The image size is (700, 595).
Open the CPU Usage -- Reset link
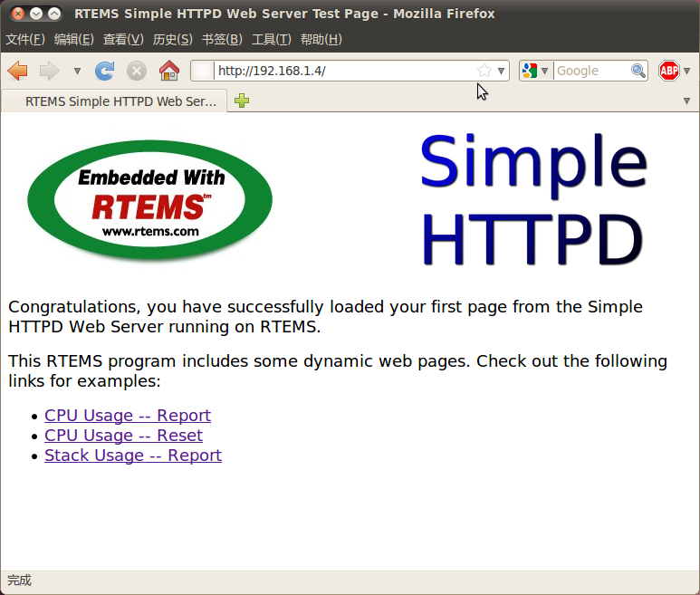[124, 436]
